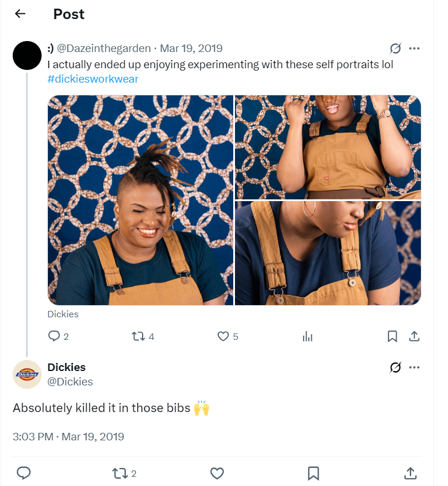View analytics of the original post
Viewport: 448px width, 486px height.
[x=308, y=336]
